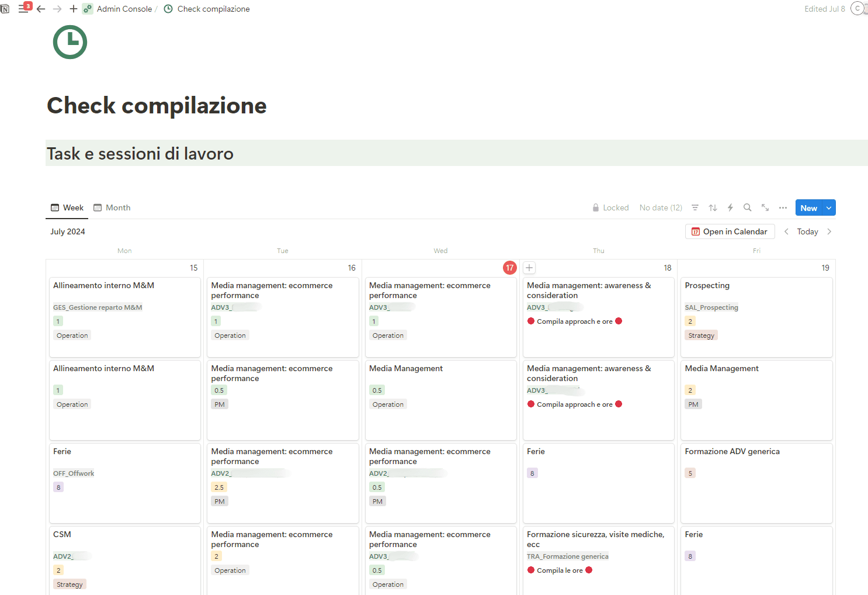Image resolution: width=868 pixels, height=595 pixels.
Task: Open search in the database toolbar
Action: [748, 207]
